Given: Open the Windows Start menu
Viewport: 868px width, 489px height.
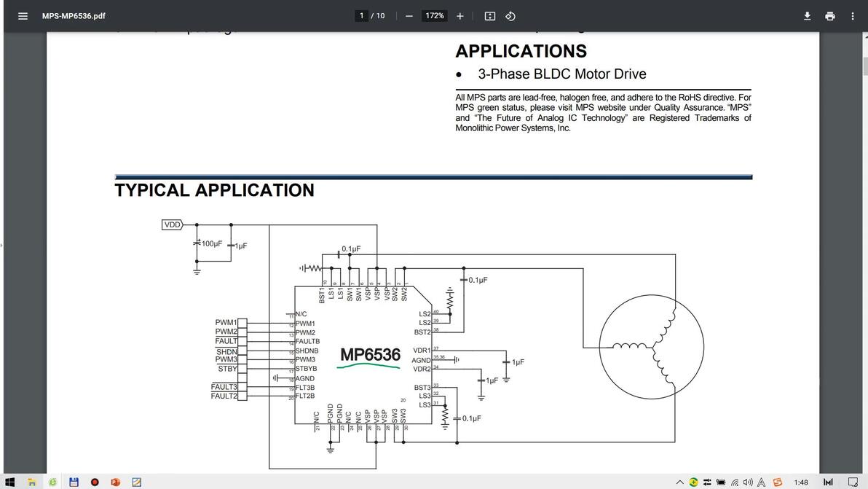Looking at the screenshot, I should point(10,482).
